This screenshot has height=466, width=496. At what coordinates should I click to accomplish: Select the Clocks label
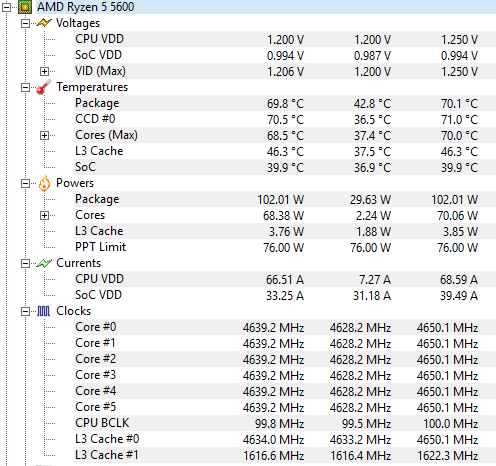tap(73, 311)
